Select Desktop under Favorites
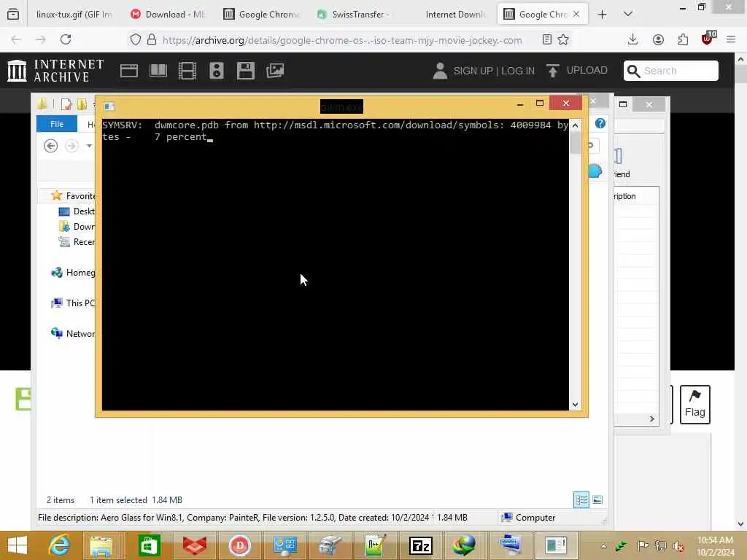 pyautogui.click(x=76, y=211)
